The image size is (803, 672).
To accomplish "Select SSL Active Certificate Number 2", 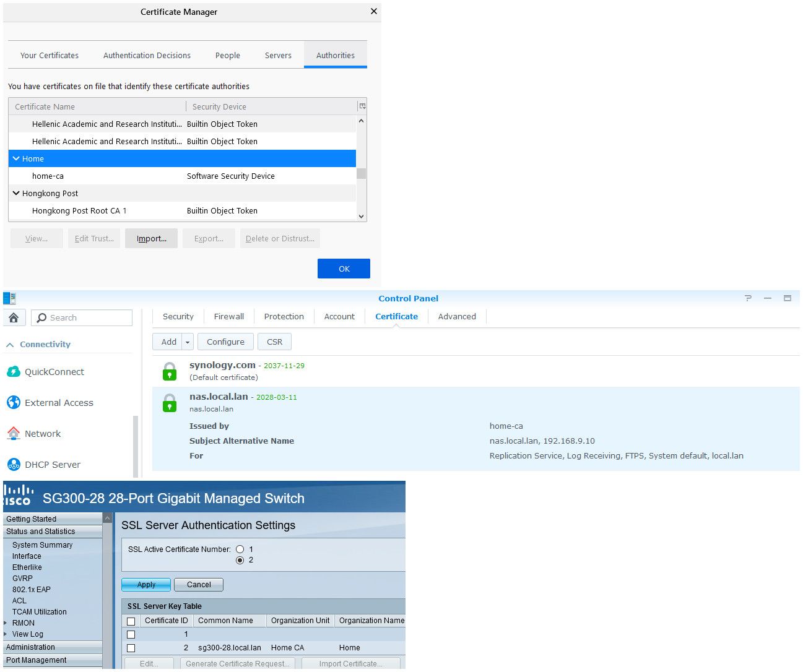I will [240, 561].
